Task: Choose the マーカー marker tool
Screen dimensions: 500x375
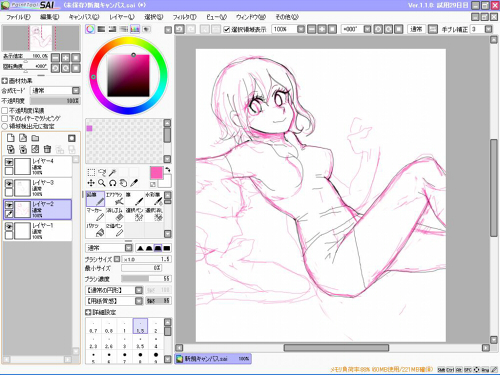Action: pos(95,214)
